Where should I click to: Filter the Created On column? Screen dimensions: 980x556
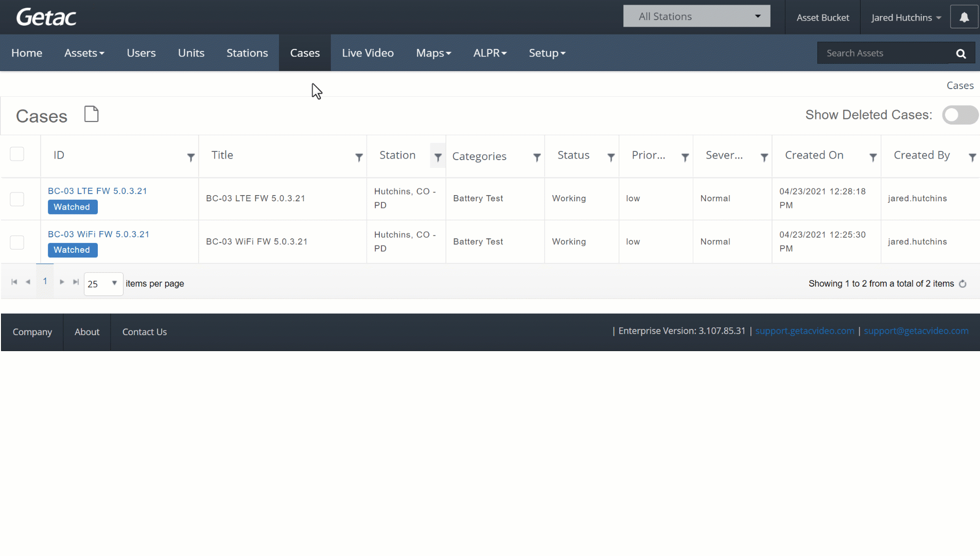click(873, 158)
